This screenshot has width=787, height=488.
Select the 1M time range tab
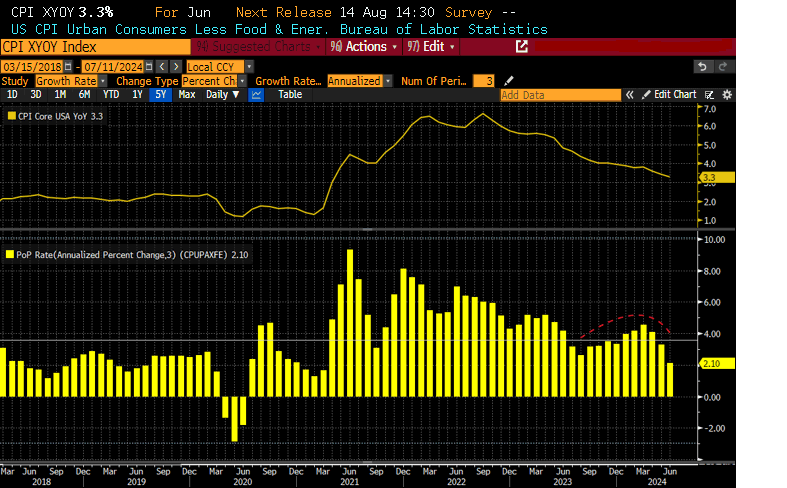point(60,95)
